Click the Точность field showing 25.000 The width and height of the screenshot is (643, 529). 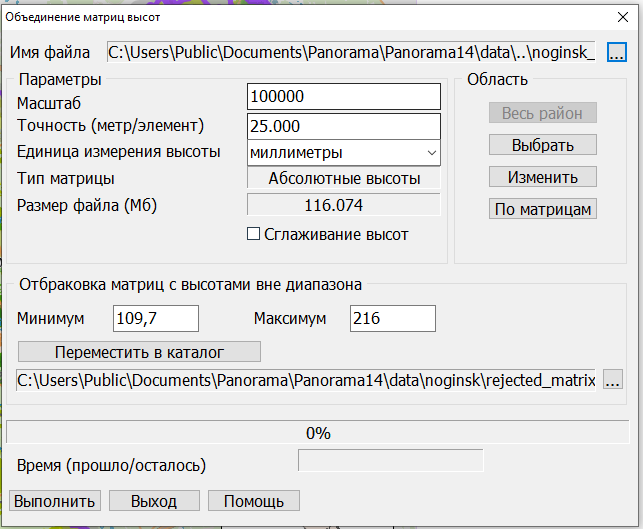(x=344, y=126)
